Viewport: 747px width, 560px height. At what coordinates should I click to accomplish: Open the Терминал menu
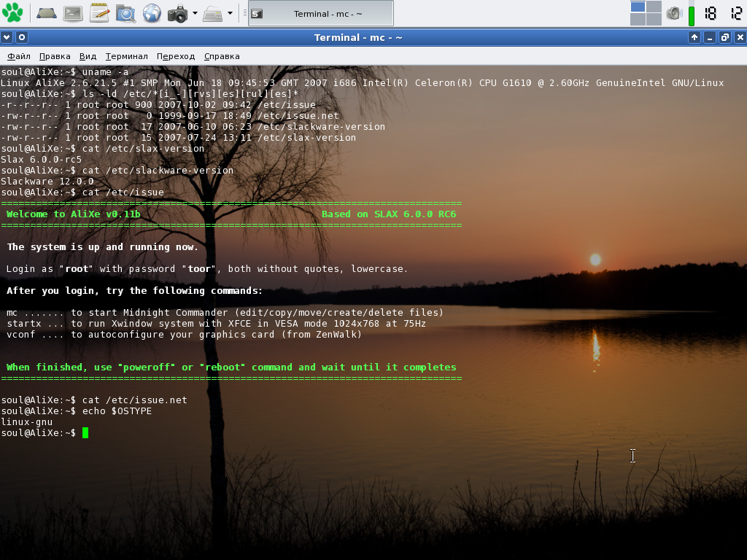pyautogui.click(x=127, y=56)
